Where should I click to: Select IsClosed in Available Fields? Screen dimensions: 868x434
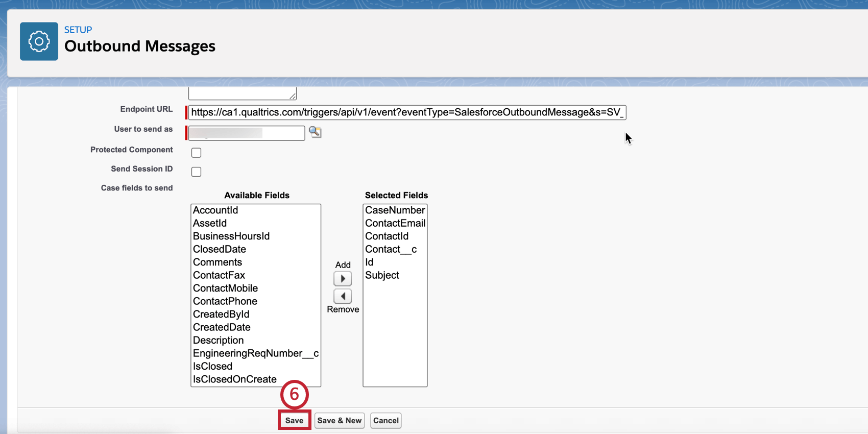[x=256, y=367]
